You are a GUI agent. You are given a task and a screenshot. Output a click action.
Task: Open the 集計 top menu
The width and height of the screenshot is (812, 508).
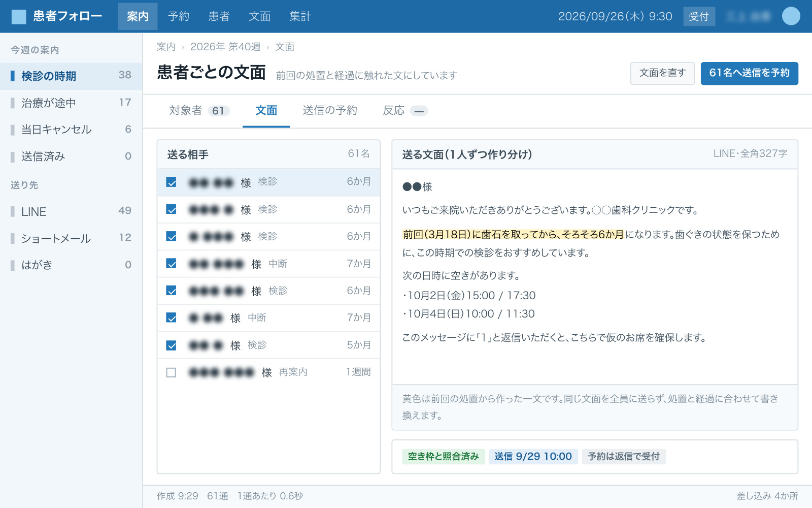tap(300, 16)
